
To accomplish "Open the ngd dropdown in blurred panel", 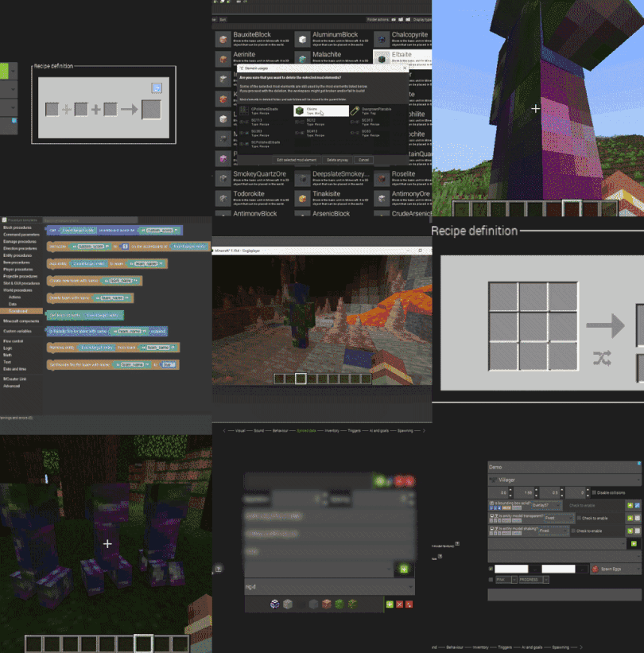I will (329, 587).
